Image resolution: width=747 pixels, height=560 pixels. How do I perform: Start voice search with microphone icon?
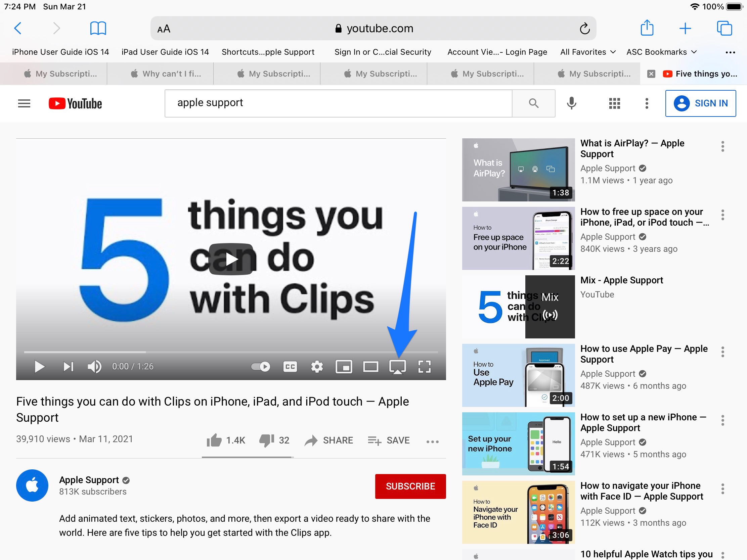(x=571, y=103)
